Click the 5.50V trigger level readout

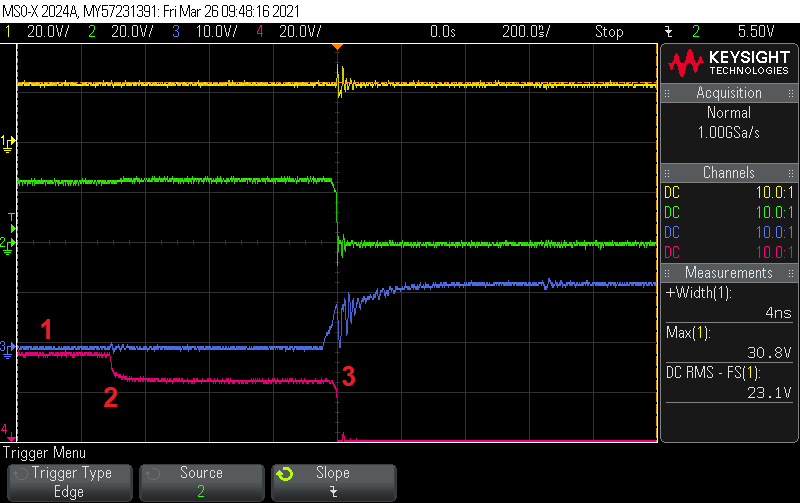[x=756, y=32]
